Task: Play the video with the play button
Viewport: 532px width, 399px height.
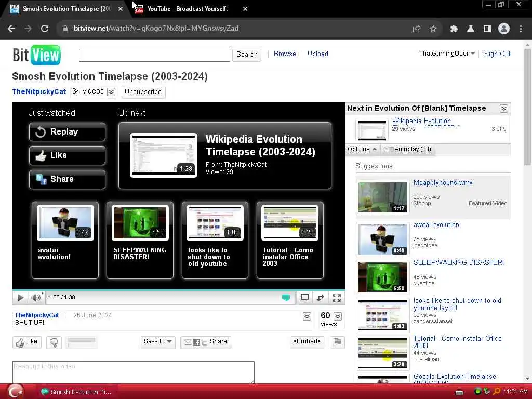Action: coord(20,298)
